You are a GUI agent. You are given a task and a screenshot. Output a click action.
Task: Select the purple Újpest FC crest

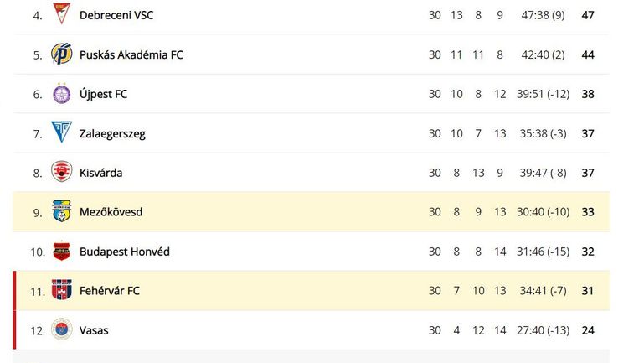click(x=62, y=93)
